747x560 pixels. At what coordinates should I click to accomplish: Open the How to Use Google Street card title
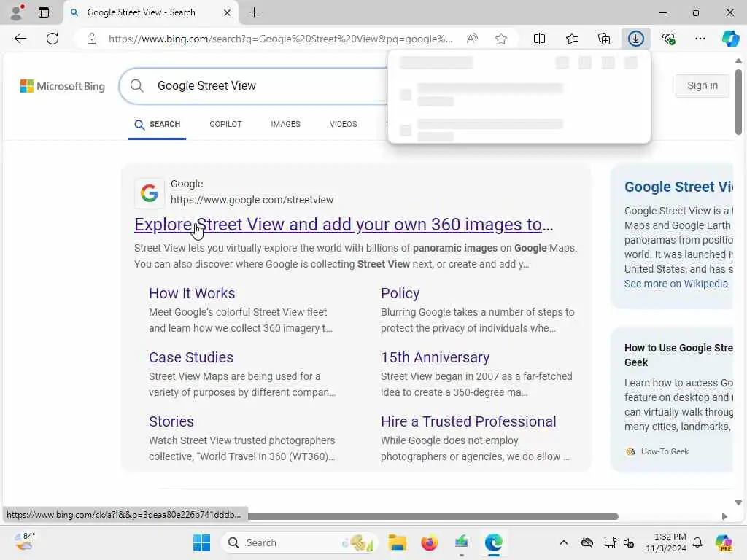click(679, 355)
